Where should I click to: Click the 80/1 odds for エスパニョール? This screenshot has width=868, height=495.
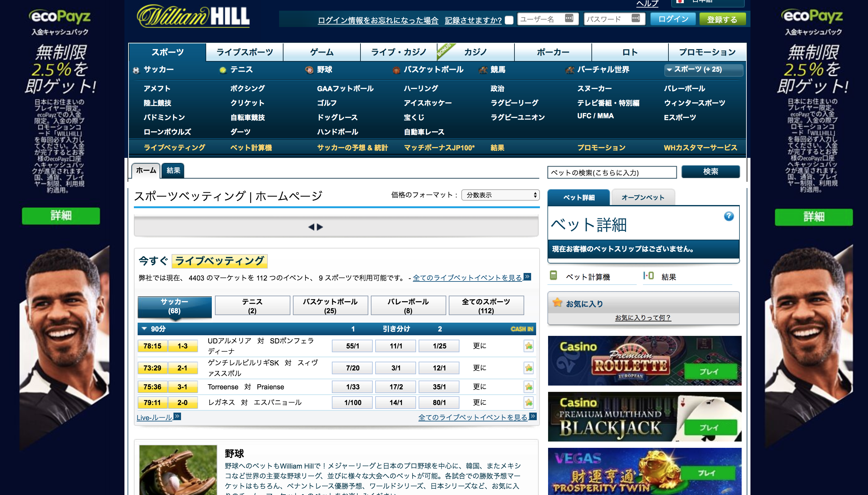pyautogui.click(x=439, y=403)
